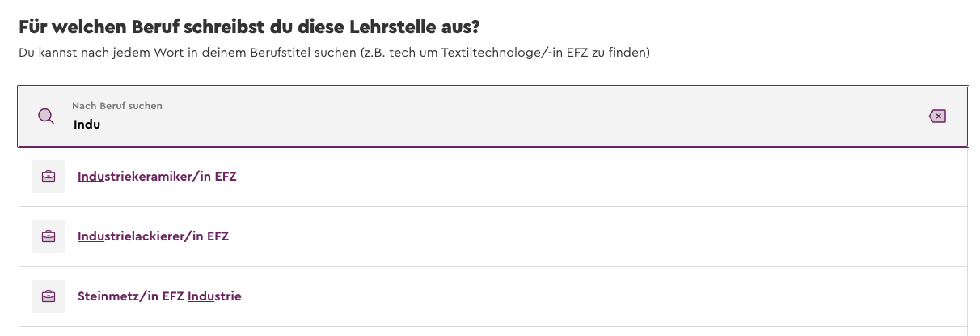Pick Steinmetz/in EFZ Industrie from results

(159, 296)
